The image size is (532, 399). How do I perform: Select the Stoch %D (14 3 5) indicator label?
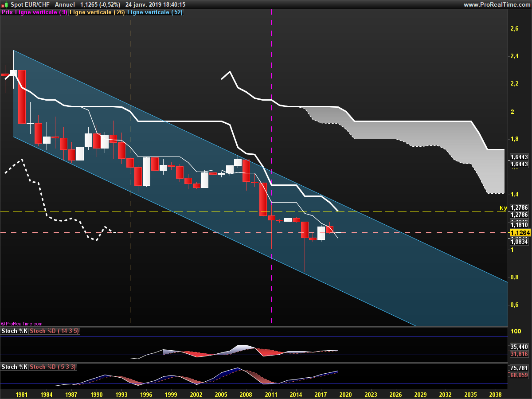[x=54, y=331]
